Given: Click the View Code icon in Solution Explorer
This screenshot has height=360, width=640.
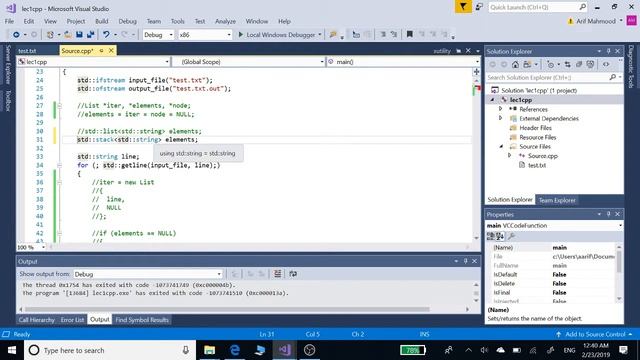Looking at the screenshot, I should (606, 64).
